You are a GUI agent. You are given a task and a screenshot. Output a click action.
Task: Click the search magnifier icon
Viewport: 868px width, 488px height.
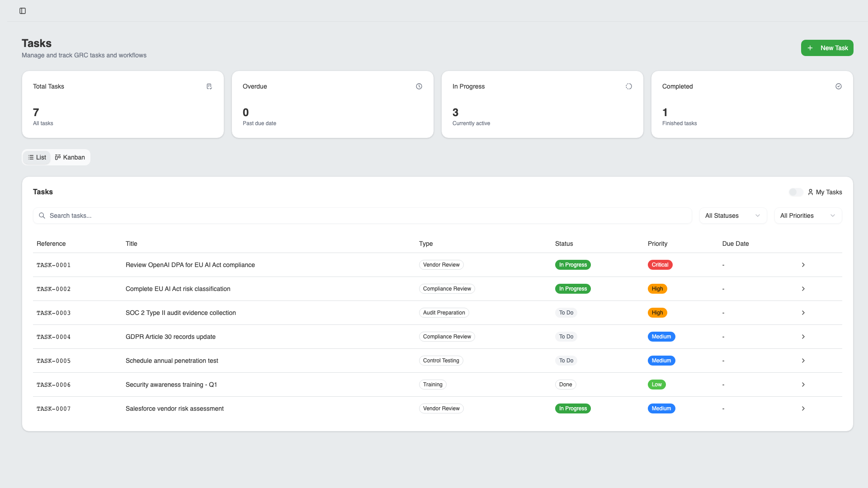(x=42, y=216)
